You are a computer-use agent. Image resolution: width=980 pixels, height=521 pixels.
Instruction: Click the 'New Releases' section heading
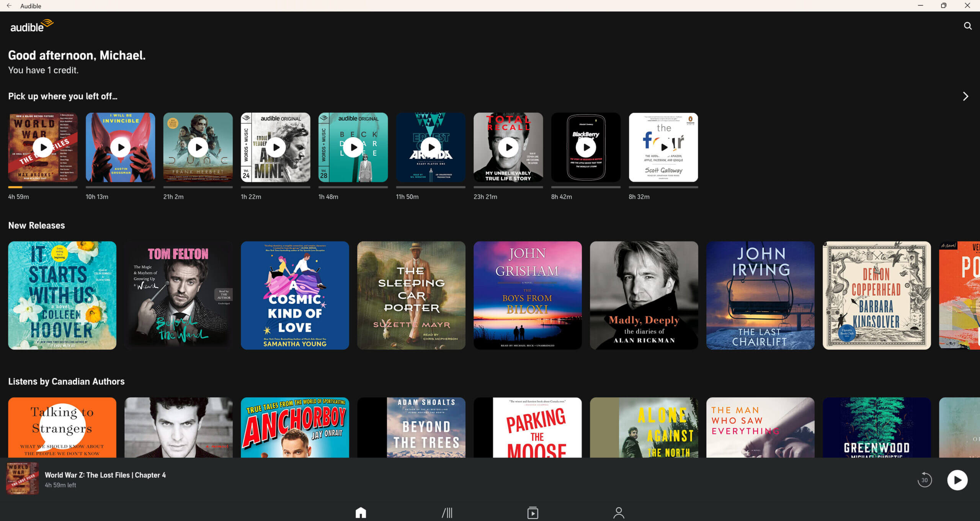[37, 225]
